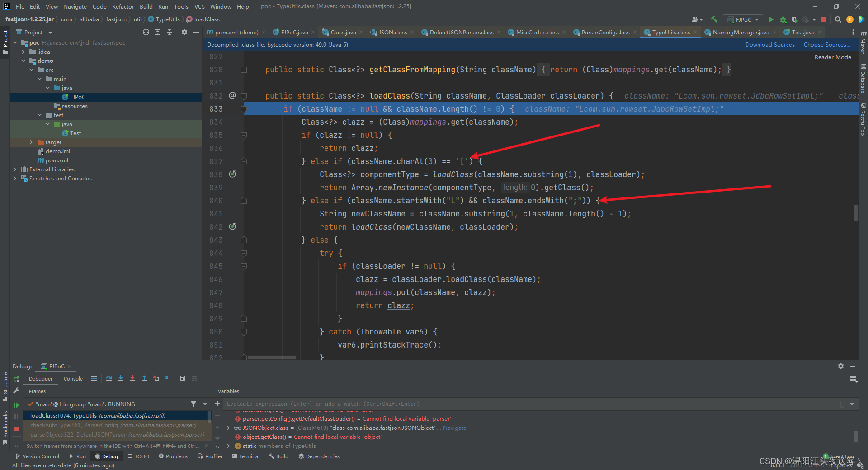The height and width of the screenshot is (470, 868).
Task: Toggle the Project sidebar button
Action: pyautogui.click(x=5, y=42)
